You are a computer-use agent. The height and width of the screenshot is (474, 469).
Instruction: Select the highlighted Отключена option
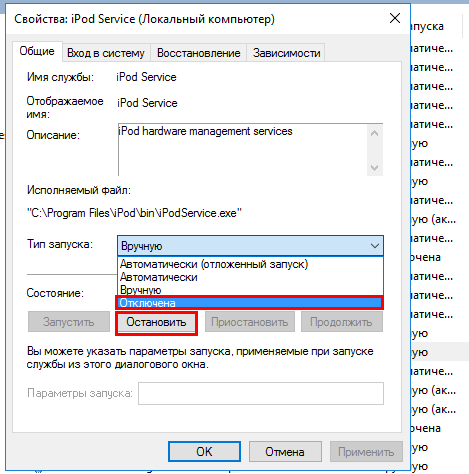[x=250, y=303]
